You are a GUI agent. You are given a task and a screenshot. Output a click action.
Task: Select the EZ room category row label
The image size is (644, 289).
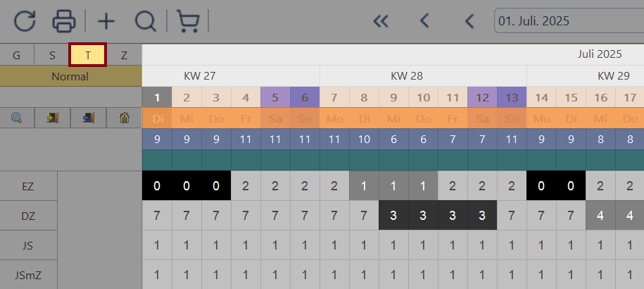point(28,186)
